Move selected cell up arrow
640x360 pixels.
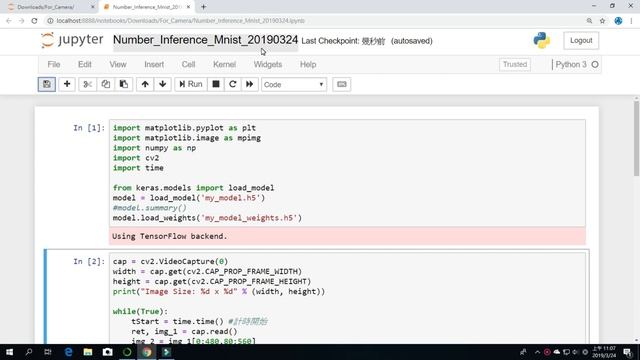tap(145, 84)
